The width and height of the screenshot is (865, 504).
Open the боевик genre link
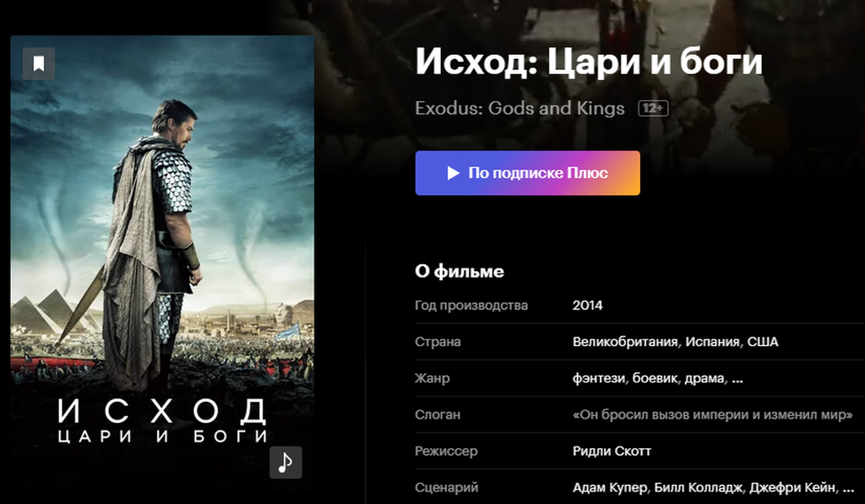click(x=656, y=378)
